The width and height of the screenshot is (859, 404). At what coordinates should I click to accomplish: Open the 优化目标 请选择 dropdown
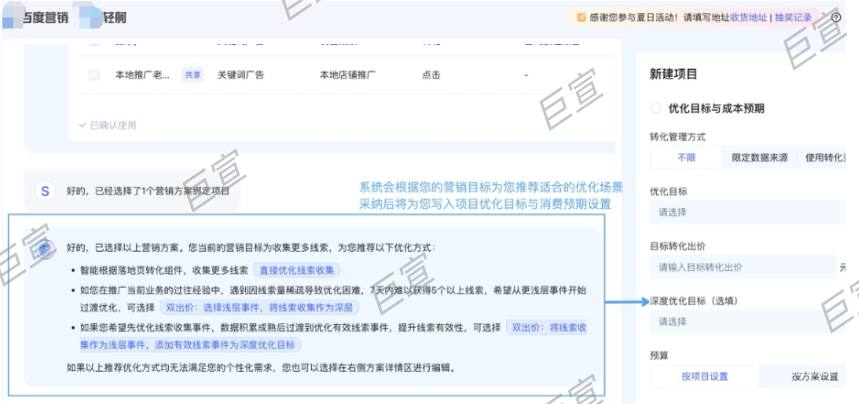748,212
